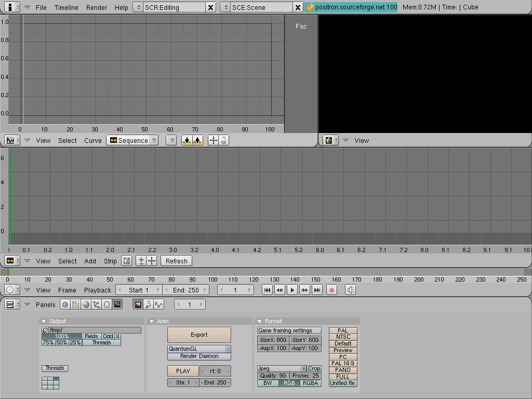This screenshot has height=399, width=532.
Task: Open the Jpeg file format dropdown
Action: click(282, 368)
